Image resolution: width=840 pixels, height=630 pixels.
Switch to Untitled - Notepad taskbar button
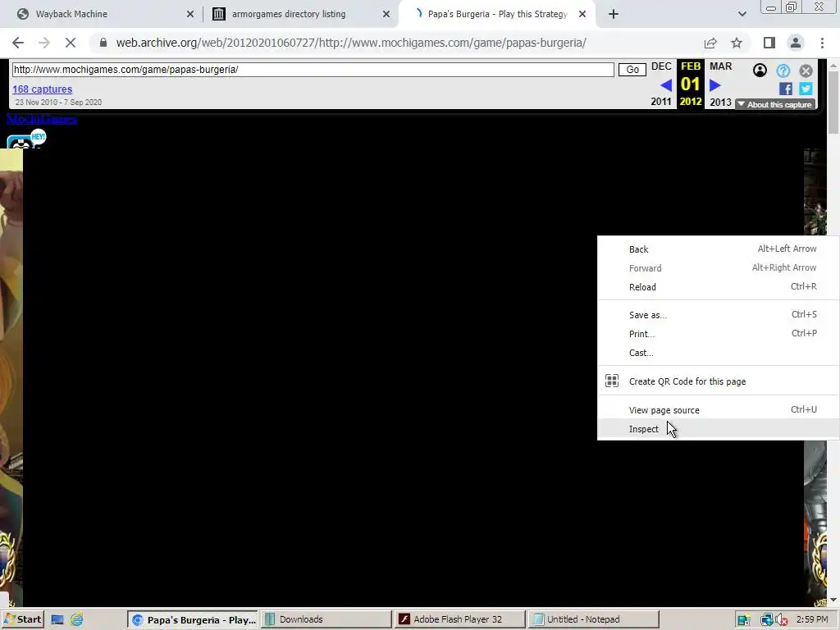[x=593, y=619]
